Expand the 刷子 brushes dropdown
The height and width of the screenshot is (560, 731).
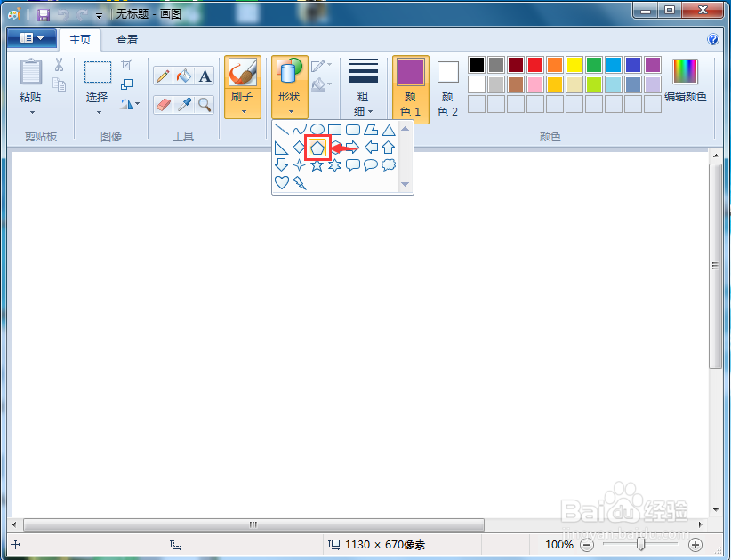pyautogui.click(x=244, y=111)
